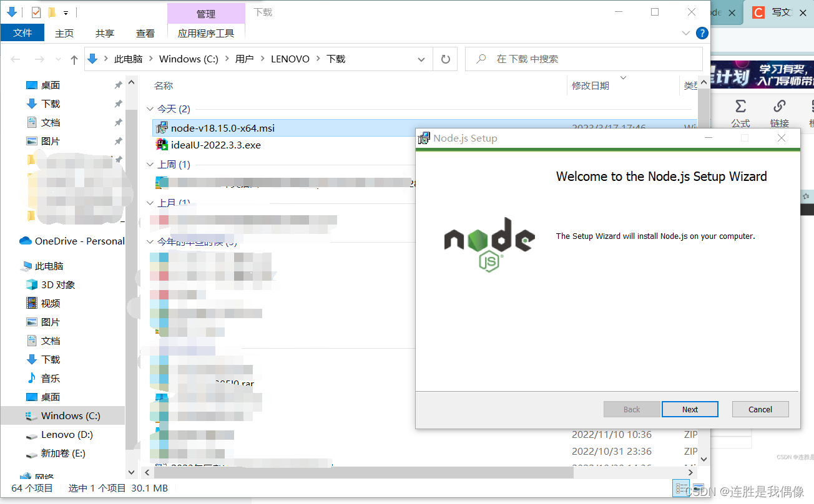Open quick access 文档 in sidebar
Screen dimensions: 814x504
[x=51, y=122]
